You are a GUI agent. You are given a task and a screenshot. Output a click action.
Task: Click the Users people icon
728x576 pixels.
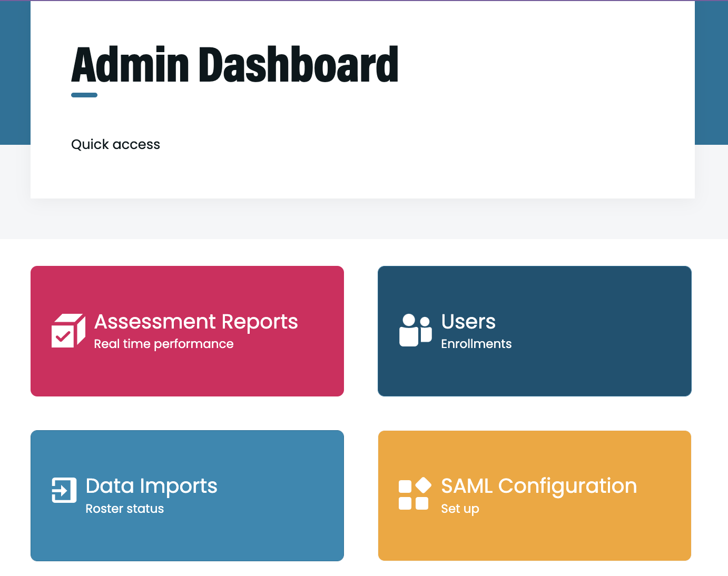click(416, 331)
